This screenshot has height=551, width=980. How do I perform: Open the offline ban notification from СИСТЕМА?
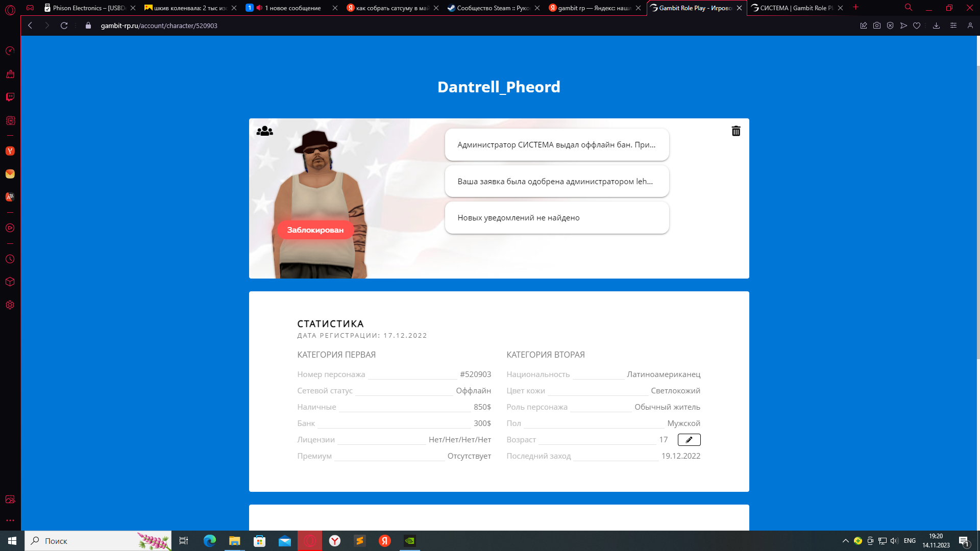tap(556, 145)
